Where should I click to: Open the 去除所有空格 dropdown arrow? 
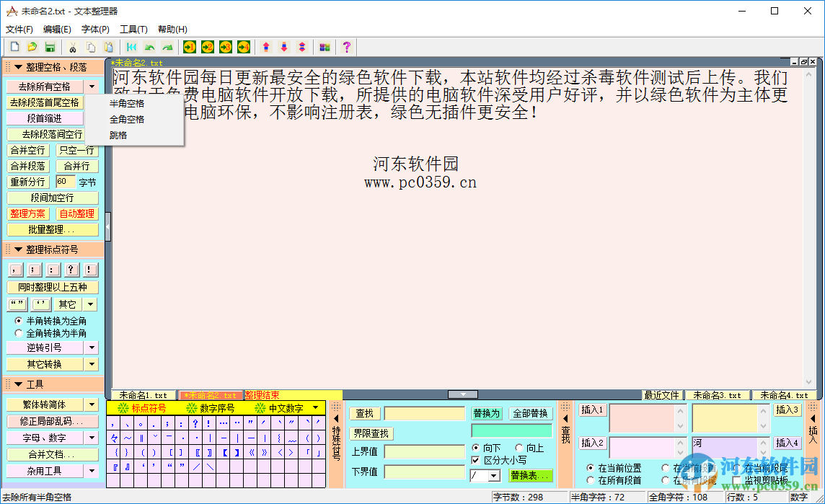[92, 86]
